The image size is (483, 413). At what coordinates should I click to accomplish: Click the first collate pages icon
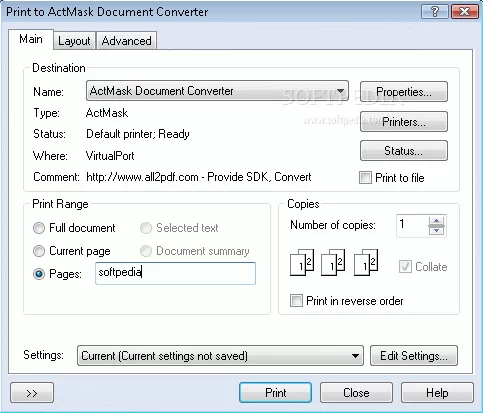point(302,262)
